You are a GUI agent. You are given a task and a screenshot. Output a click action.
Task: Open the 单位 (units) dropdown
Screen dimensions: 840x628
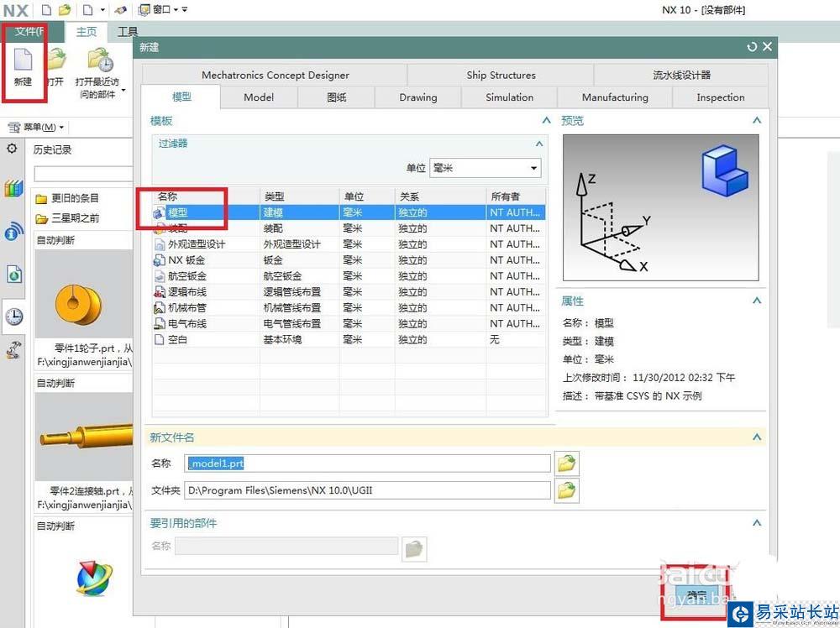coord(486,168)
